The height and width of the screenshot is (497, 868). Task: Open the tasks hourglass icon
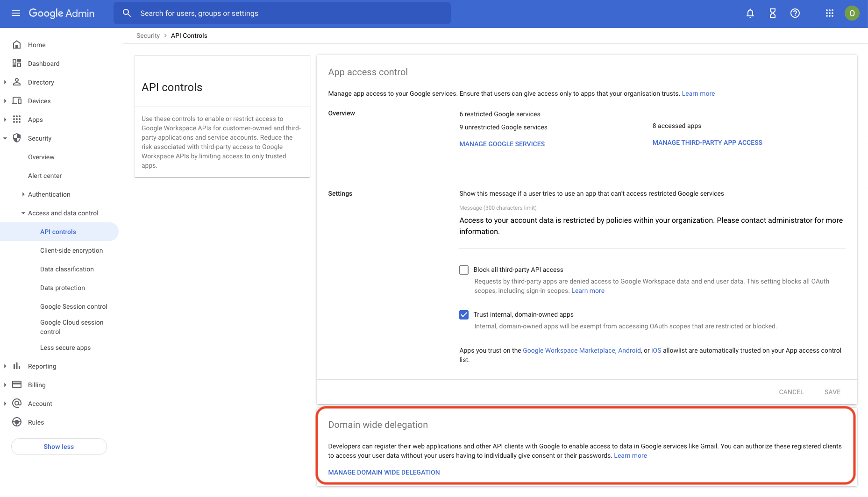click(773, 13)
